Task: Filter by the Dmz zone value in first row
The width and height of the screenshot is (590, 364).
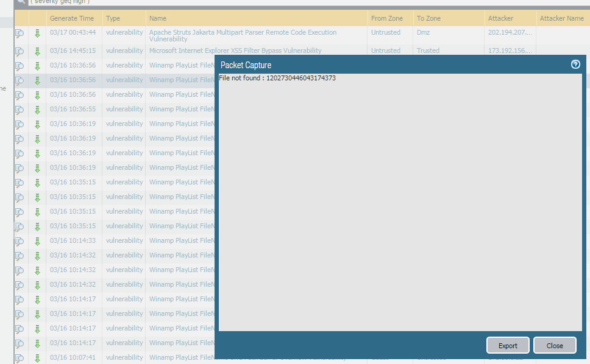Action: coord(424,33)
